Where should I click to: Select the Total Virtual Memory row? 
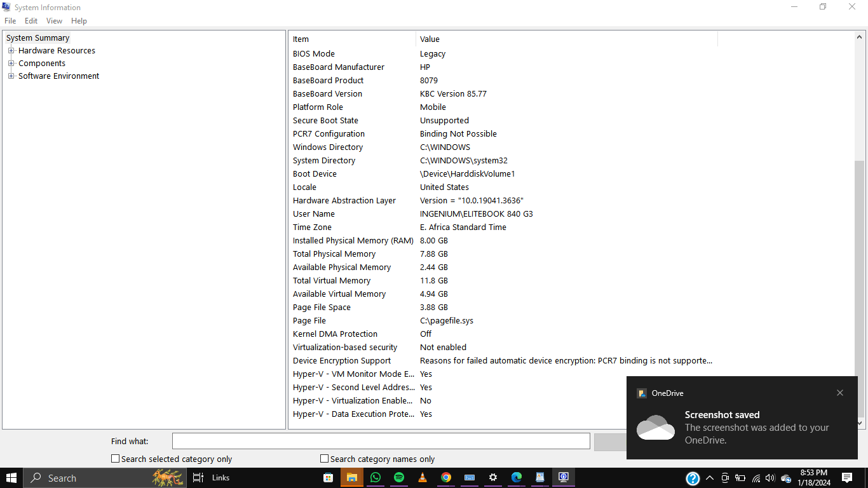pyautogui.click(x=503, y=281)
